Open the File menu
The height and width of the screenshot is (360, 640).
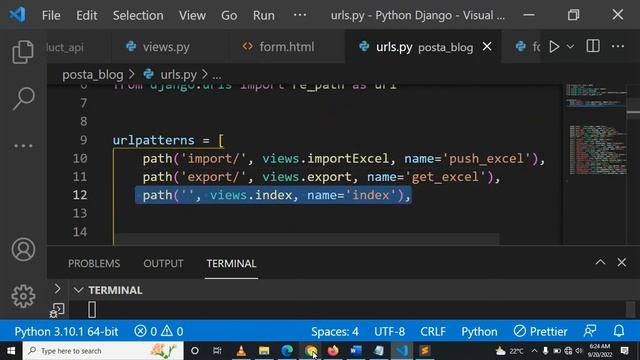[x=51, y=16]
